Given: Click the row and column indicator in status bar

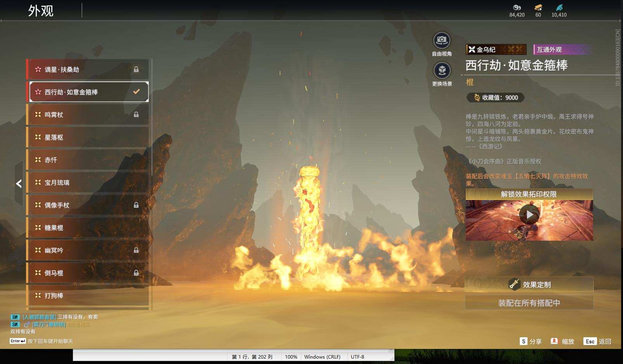Looking at the screenshot, I should coord(252,357).
